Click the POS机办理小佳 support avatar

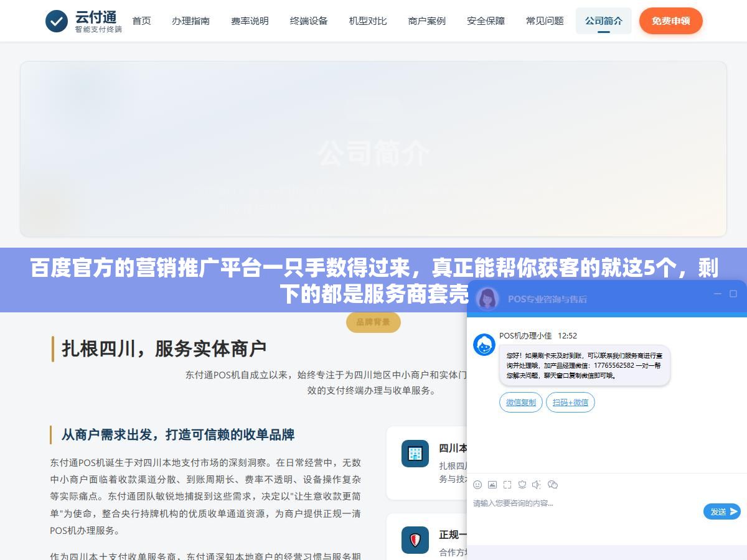pos(484,345)
